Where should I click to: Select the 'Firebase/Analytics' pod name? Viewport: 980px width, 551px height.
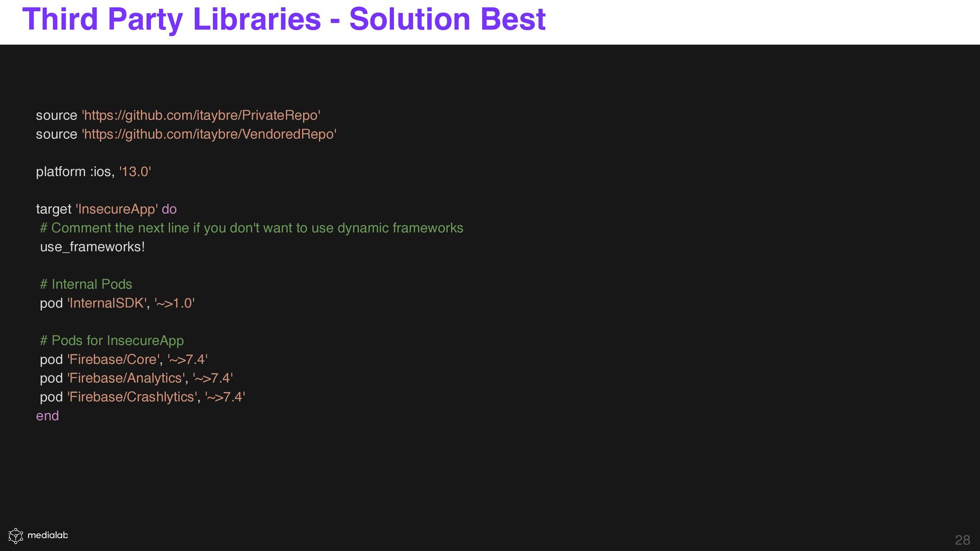pyautogui.click(x=126, y=378)
